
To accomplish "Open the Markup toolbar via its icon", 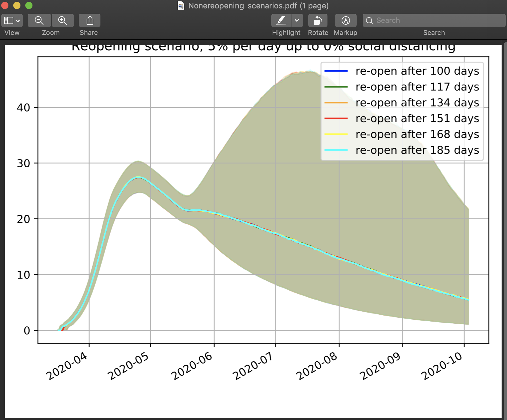I will click(x=346, y=20).
